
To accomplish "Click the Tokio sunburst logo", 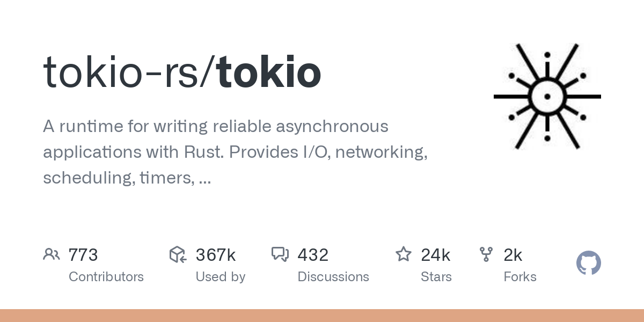I will (x=547, y=97).
